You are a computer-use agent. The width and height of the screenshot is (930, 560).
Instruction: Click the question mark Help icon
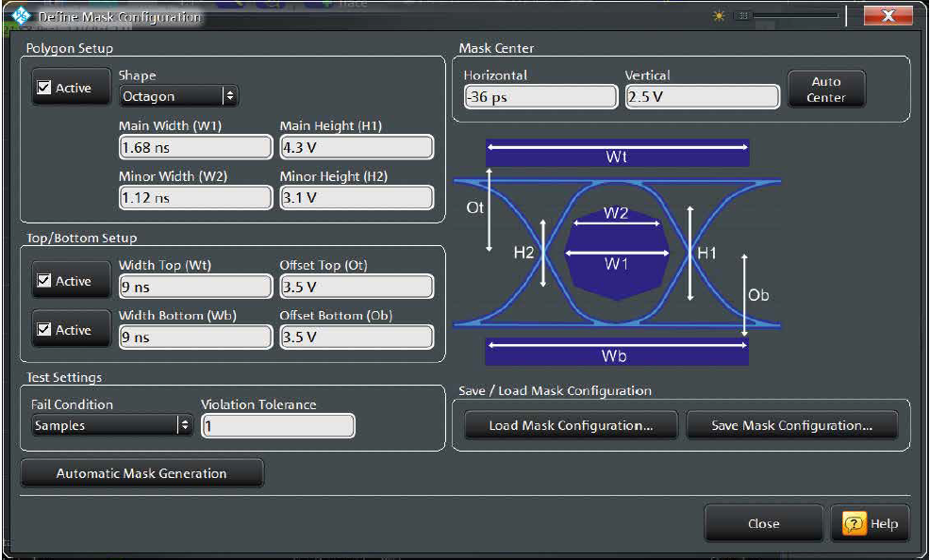click(855, 524)
